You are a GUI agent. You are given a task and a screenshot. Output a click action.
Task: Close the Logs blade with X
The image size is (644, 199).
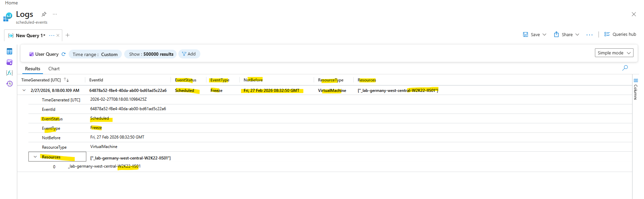tap(634, 14)
